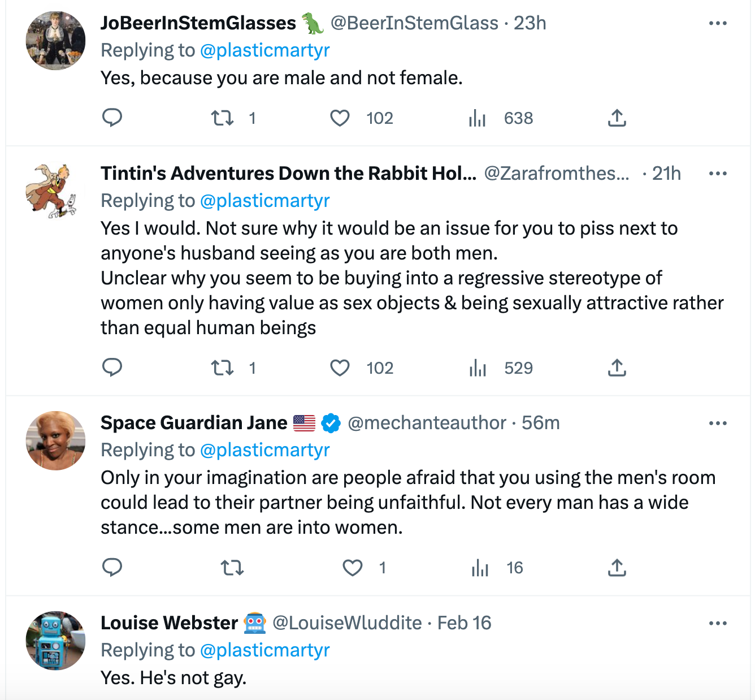
Task: Open more options for JoBeerInStemGlasses tweet
Action: pos(718,23)
